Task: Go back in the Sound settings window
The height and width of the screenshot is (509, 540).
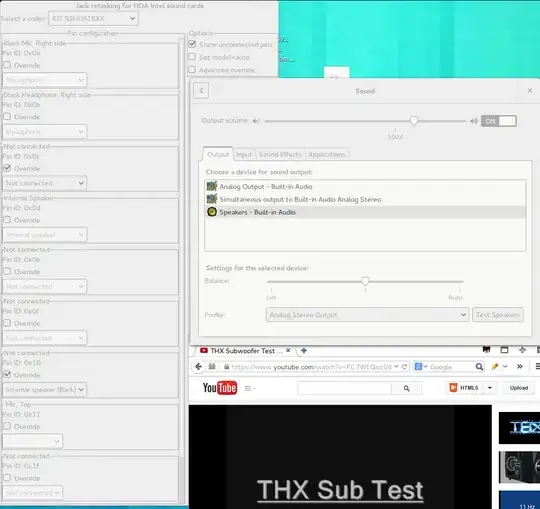Action: (201, 91)
